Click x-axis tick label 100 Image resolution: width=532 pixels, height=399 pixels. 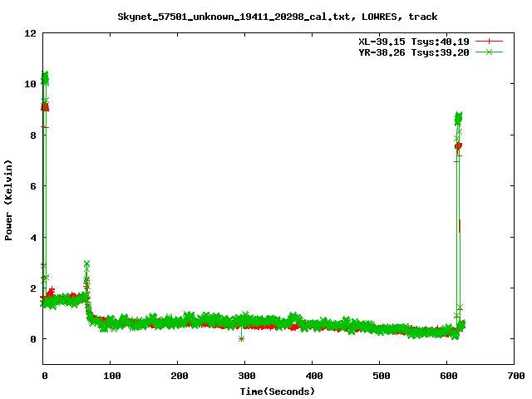pos(112,376)
